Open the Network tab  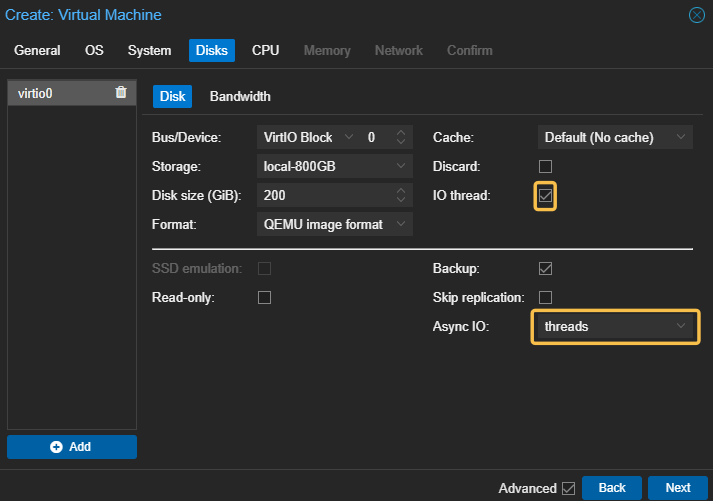(399, 50)
